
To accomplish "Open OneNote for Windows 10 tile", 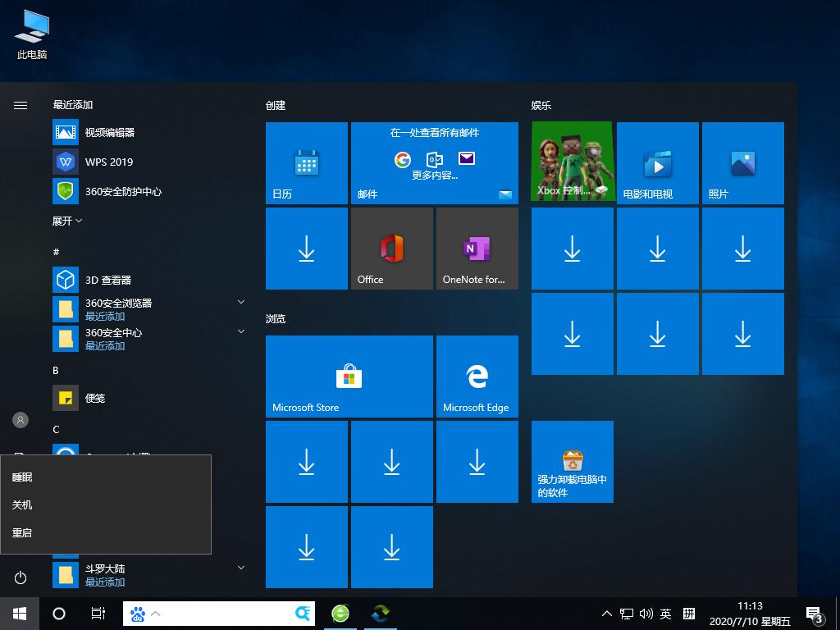I will tap(477, 248).
